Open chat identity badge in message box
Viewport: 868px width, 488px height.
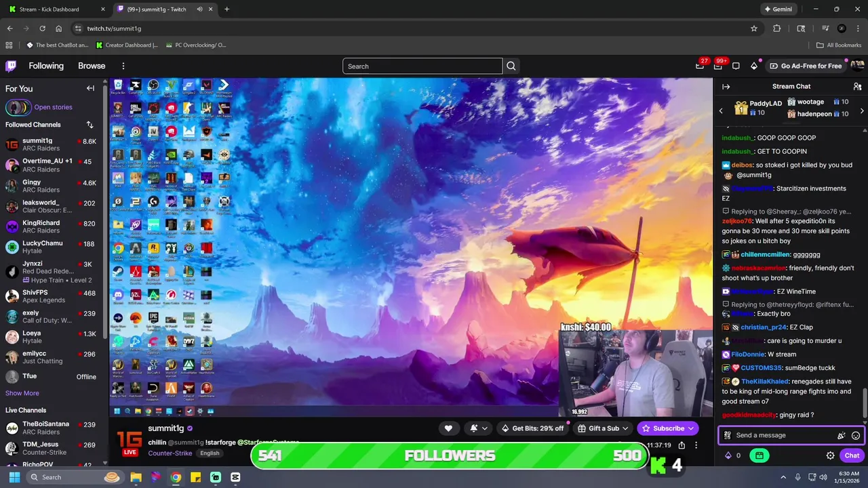[x=728, y=436]
